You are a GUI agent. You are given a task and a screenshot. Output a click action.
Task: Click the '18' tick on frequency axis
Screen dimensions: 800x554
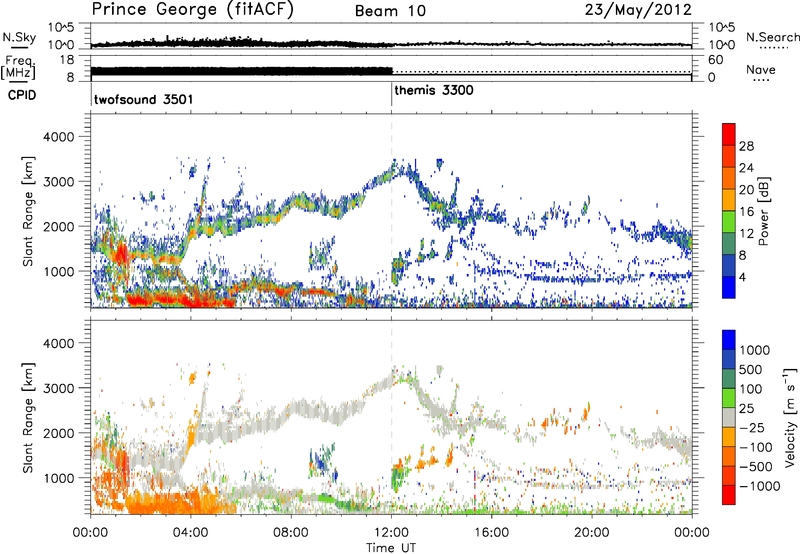point(67,60)
